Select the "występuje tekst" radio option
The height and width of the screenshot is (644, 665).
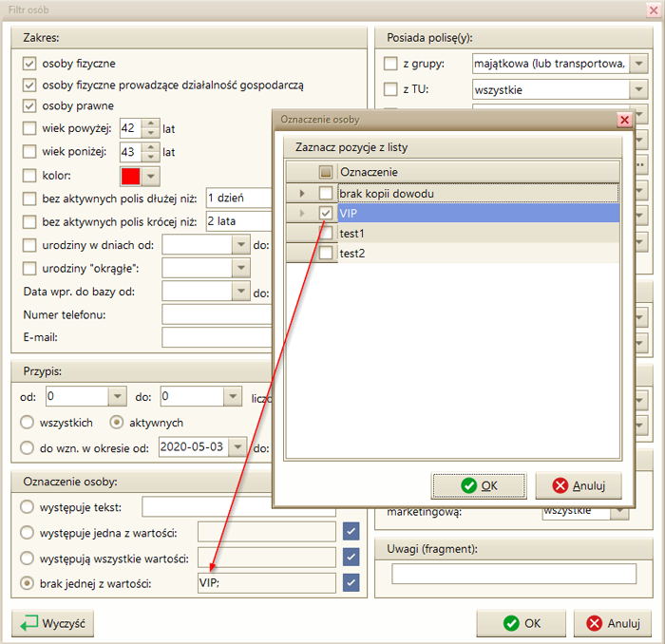[29, 506]
